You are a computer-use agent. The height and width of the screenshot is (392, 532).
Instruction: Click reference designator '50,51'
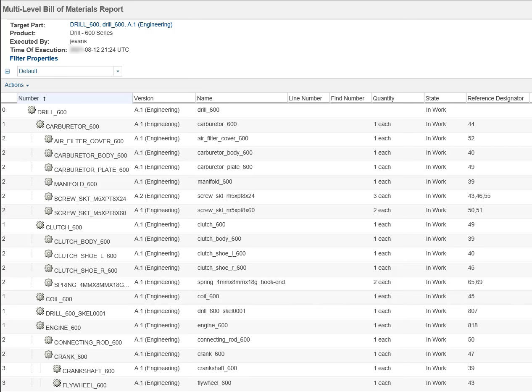pyautogui.click(x=475, y=210)
